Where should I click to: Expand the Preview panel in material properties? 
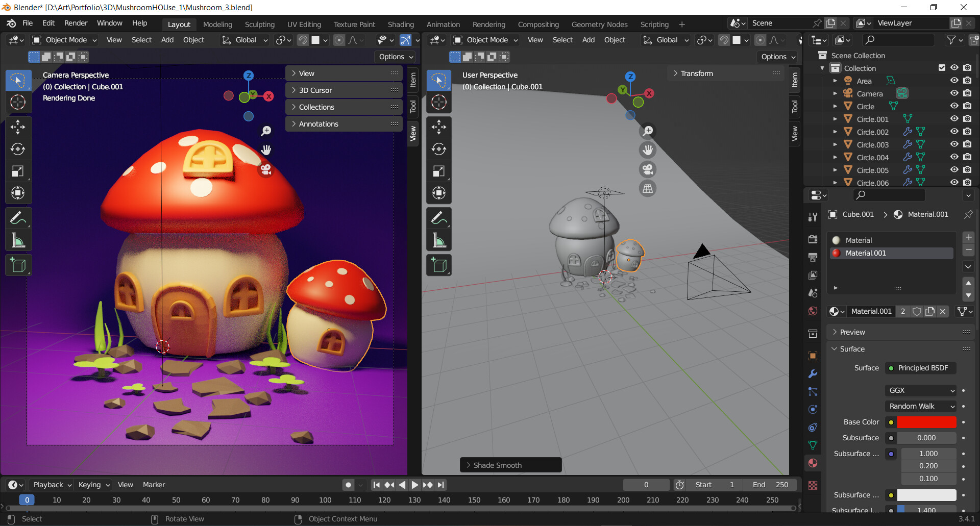(852, 332)
